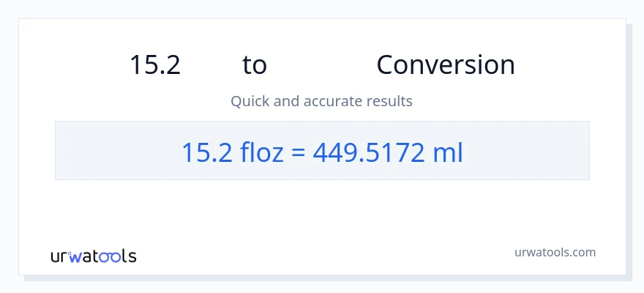
Task: Open the urwatools.com link
Action: 555,252
